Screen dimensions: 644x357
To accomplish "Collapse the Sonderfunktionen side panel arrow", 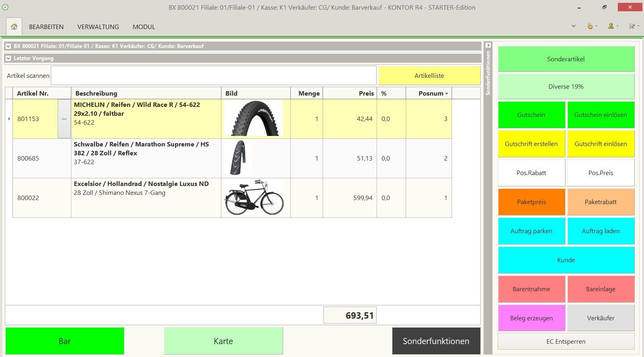I will click(x=488, y=46).
